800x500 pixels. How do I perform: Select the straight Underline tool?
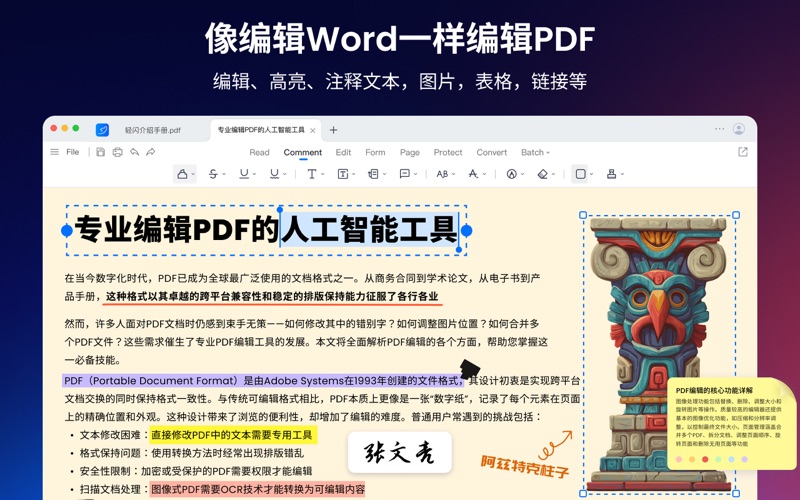[x=244, y=174]
